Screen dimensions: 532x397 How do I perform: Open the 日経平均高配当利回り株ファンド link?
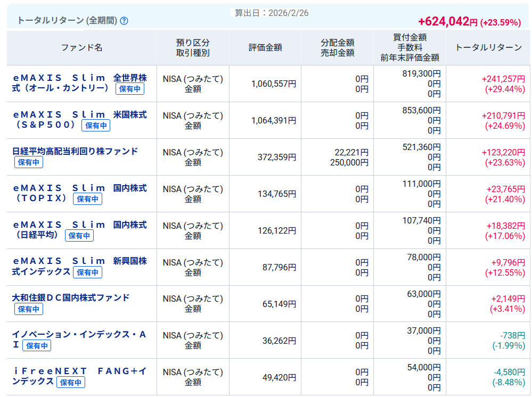click(x=75, y=151)
